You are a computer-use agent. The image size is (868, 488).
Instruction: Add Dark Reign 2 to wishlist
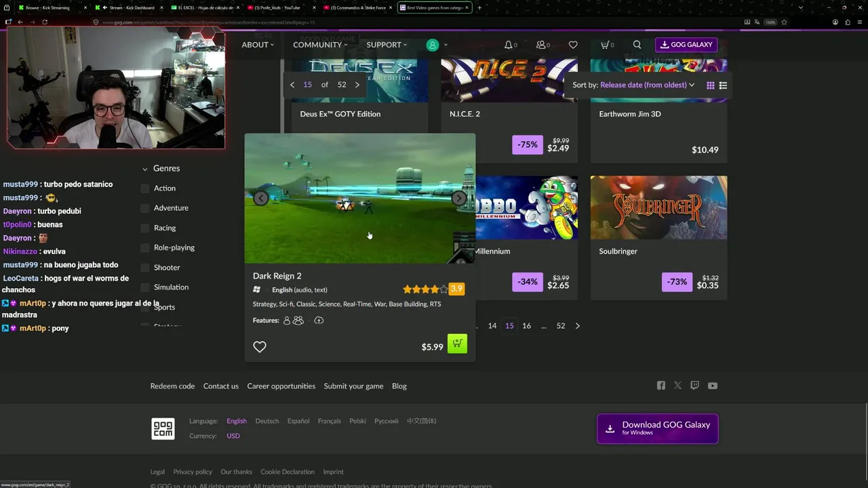point(260,346)
